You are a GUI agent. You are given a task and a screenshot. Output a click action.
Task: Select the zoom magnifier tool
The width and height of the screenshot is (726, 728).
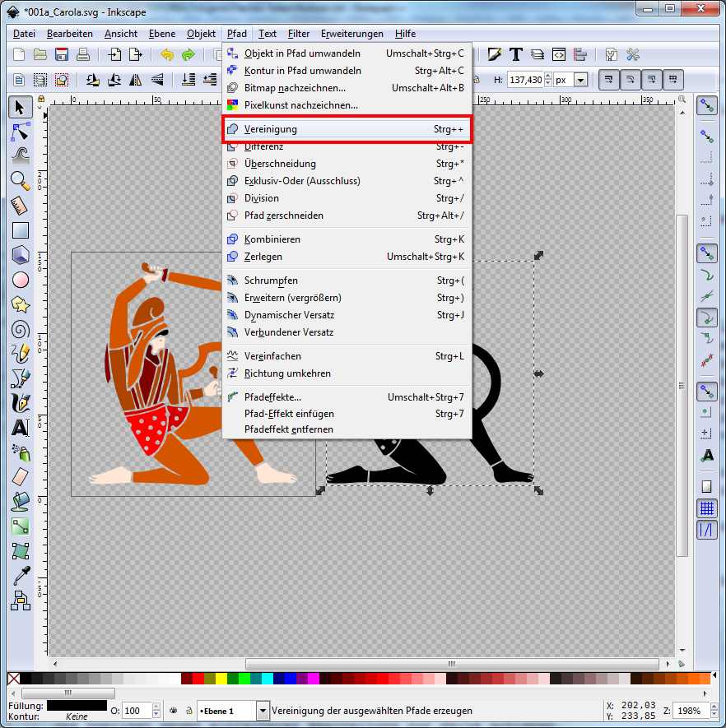coord(20,181)
